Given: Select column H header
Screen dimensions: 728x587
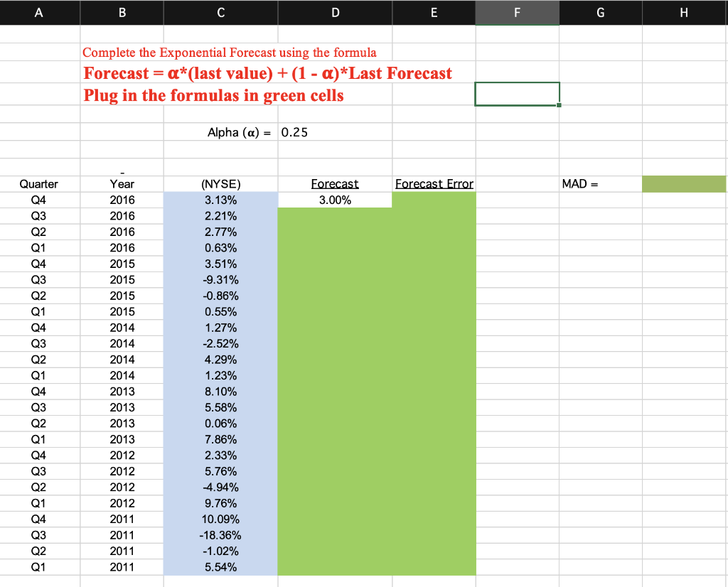Looking at the screenshot, I should (x=684, y=12).
